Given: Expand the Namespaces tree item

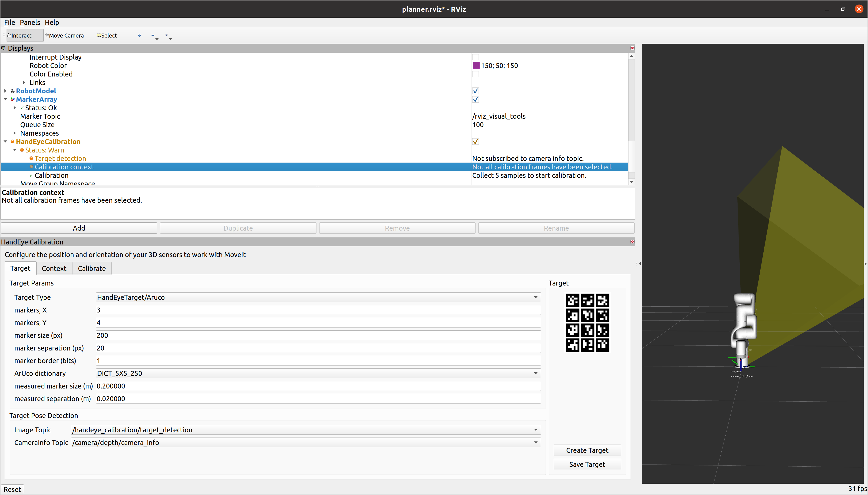Looking at the screenshot, I should tap(15, 133).
